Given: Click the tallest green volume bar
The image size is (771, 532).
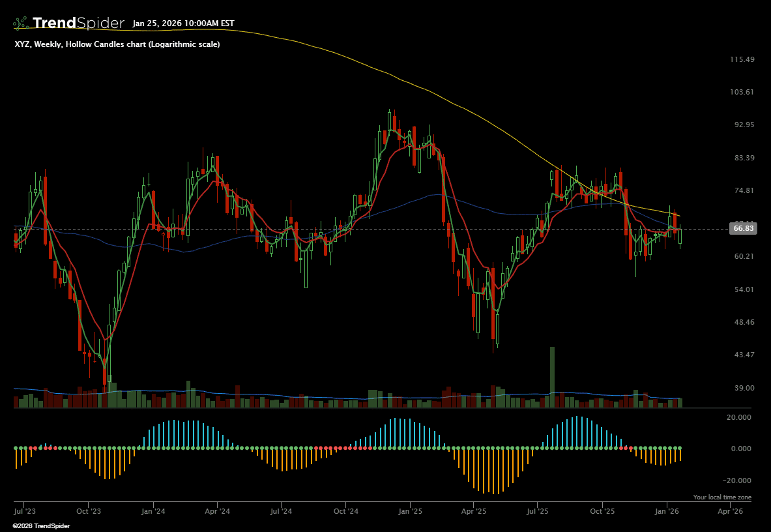Looking at the screenshot, I should [552, 377].
